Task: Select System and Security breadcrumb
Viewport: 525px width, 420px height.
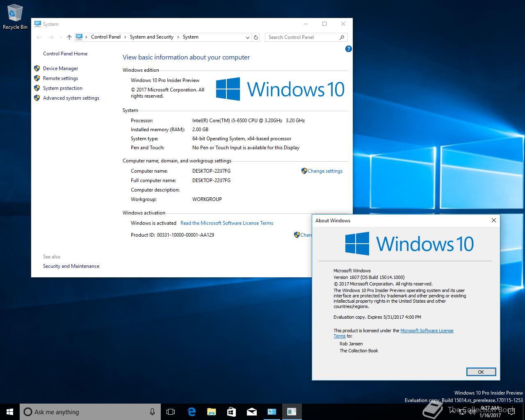Action: [151, 37]
